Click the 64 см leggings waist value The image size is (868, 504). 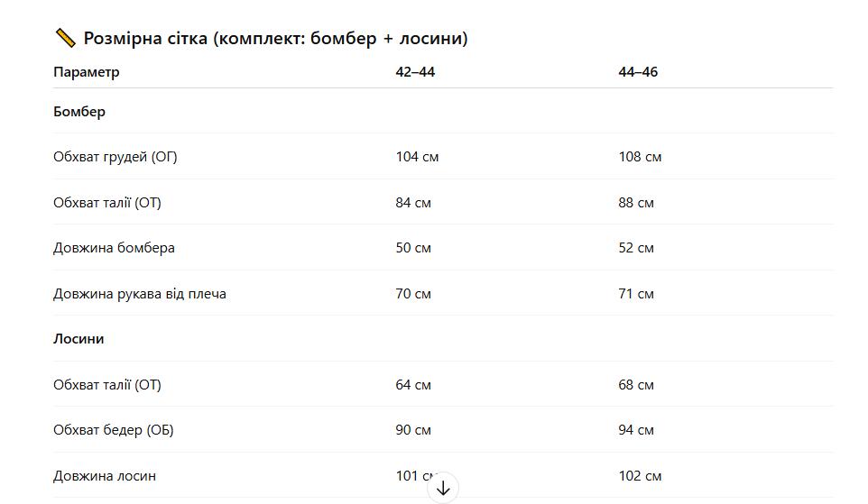[413, 384]
